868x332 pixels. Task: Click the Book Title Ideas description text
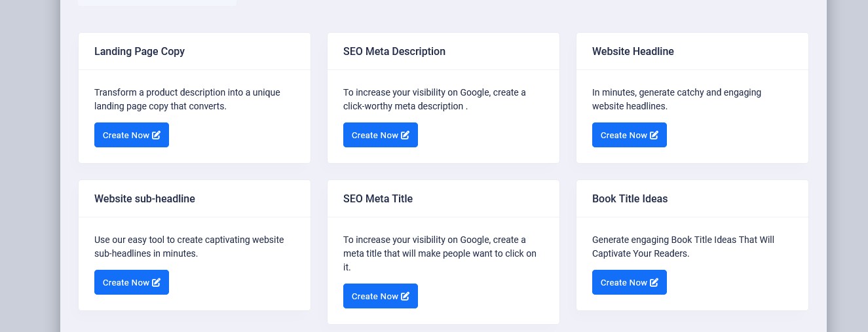click(683, 246)
